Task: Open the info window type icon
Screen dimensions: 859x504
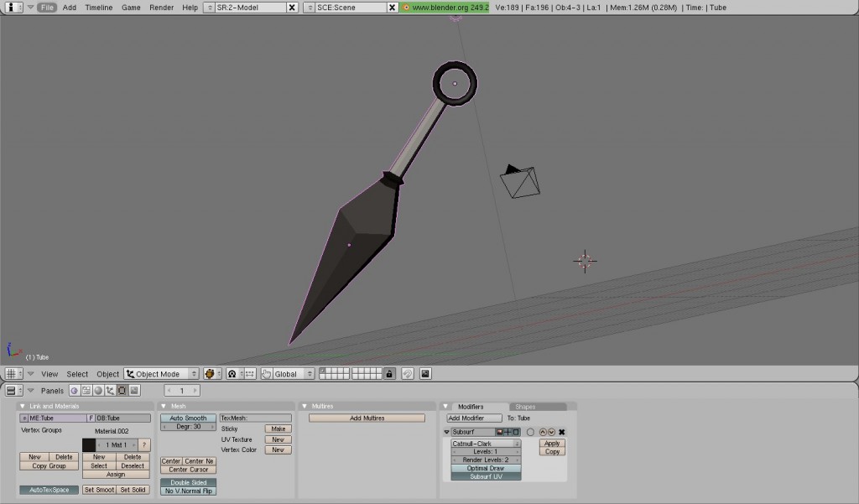Action: (x=13, y=7)
